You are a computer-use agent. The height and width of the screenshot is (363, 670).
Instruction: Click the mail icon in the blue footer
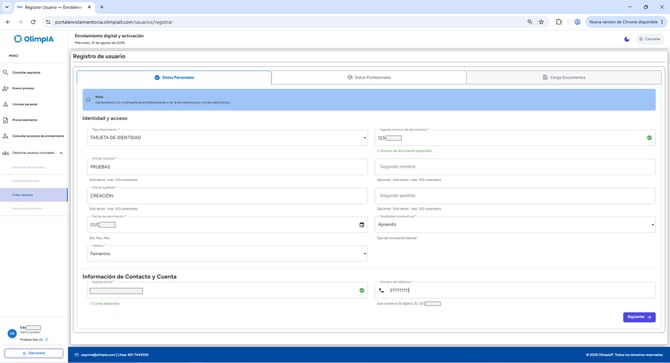tap(77, 355)
